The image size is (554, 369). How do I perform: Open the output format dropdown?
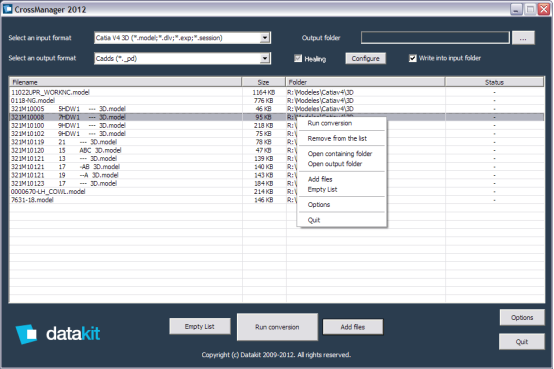coord(265,58)
